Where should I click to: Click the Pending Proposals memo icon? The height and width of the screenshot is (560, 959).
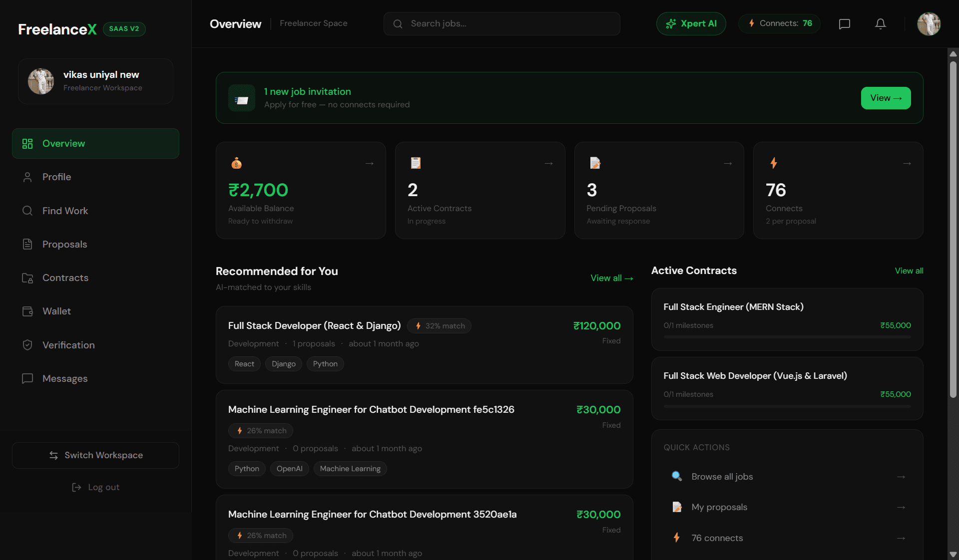[595, 163]
